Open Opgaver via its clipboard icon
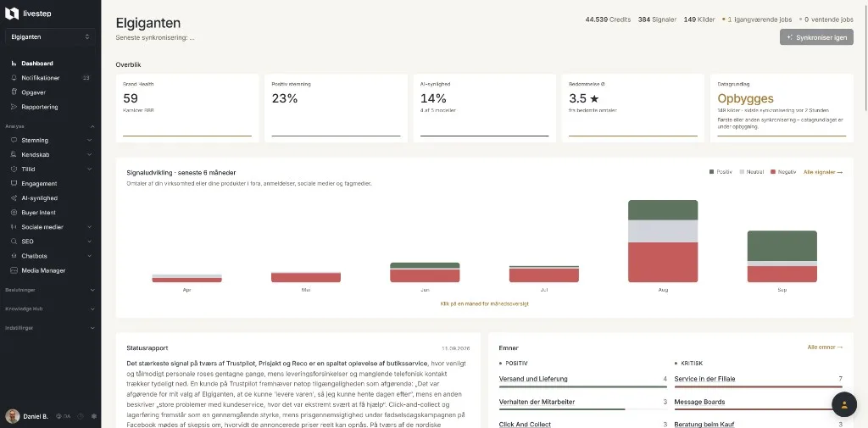The width and height of the screenshot is (868, 428). click(x=14, y=92)
